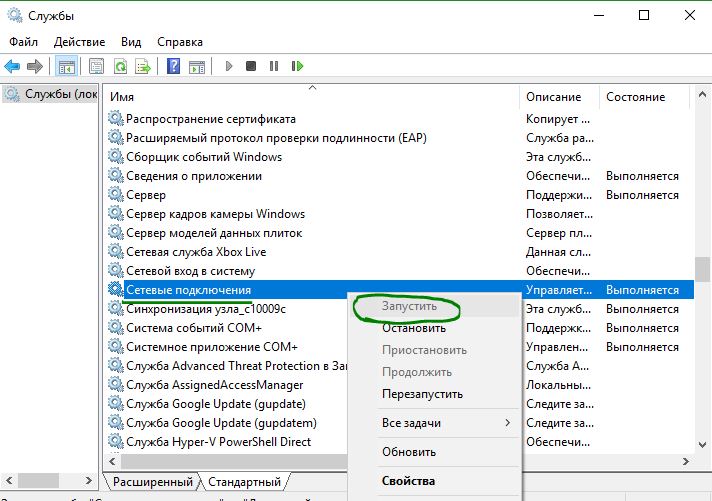Click gear icon of Служба AssignedAccessManager
Image resolution: width=712 pixels, height=501 pixels.
[x=116, y=385]
